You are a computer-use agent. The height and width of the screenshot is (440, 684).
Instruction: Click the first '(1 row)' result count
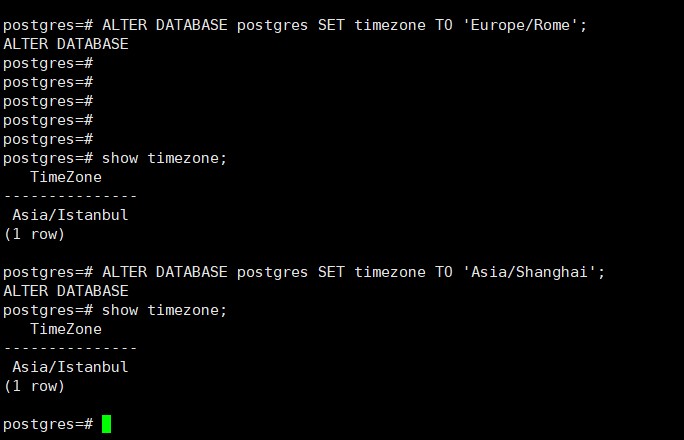(x=34, y=234)
